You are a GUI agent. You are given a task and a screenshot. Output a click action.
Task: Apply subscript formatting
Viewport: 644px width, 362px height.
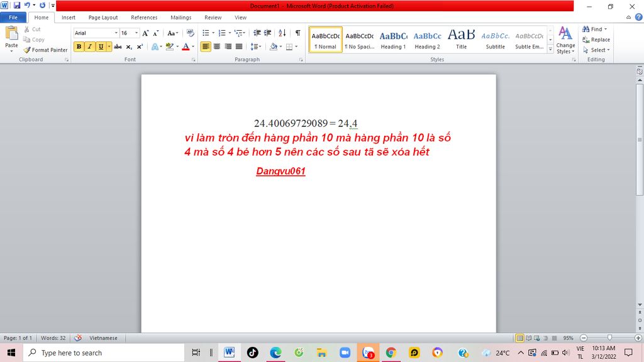(129, 47)
